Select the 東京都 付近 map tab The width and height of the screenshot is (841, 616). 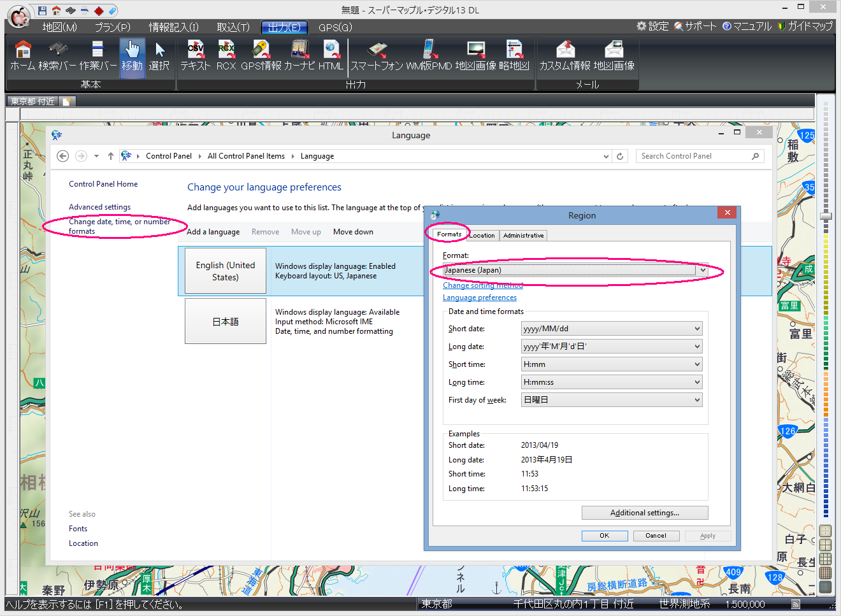pos(32,101)
